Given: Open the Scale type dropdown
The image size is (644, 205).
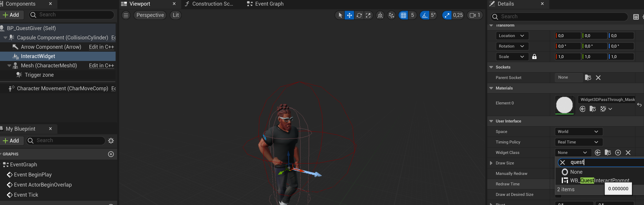Looking at the screenshot, I should point(512,57).
